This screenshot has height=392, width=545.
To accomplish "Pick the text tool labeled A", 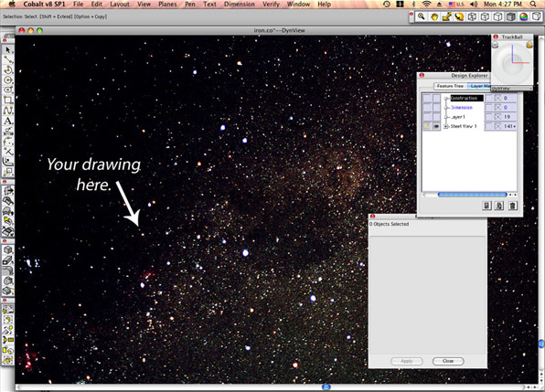I will (x=7, y=122).
